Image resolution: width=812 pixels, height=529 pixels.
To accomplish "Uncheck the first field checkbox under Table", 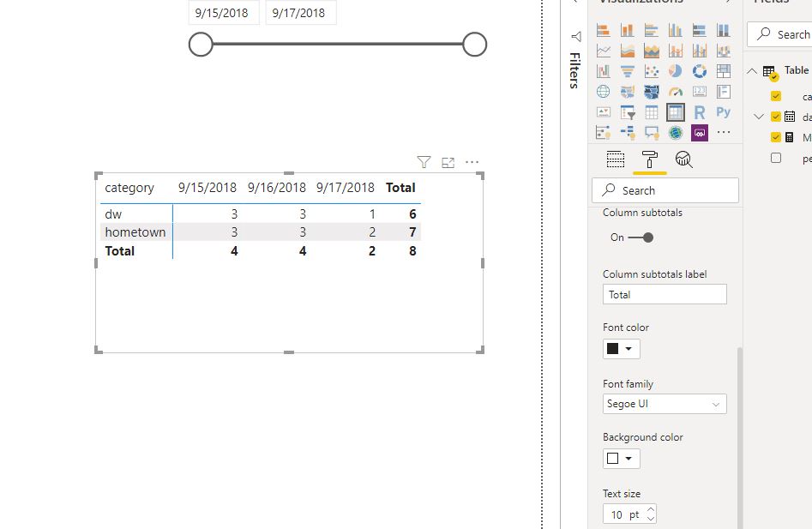I will [776, 96].
